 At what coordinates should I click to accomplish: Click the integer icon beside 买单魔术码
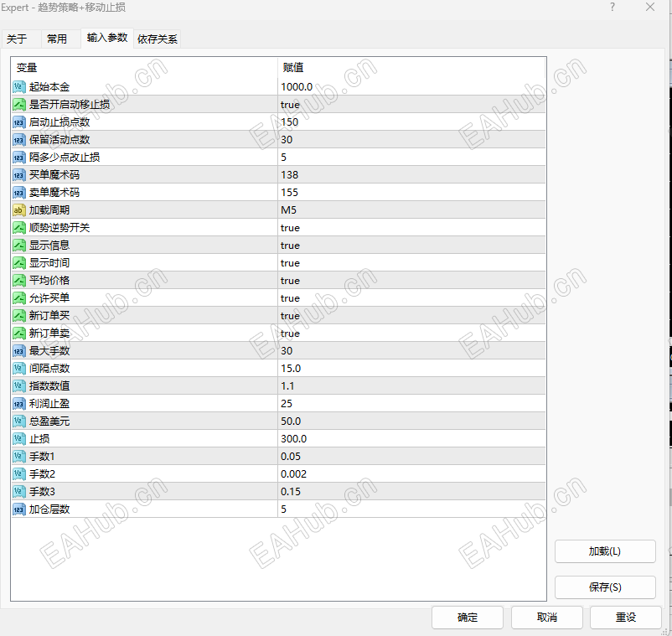(19, 175)
